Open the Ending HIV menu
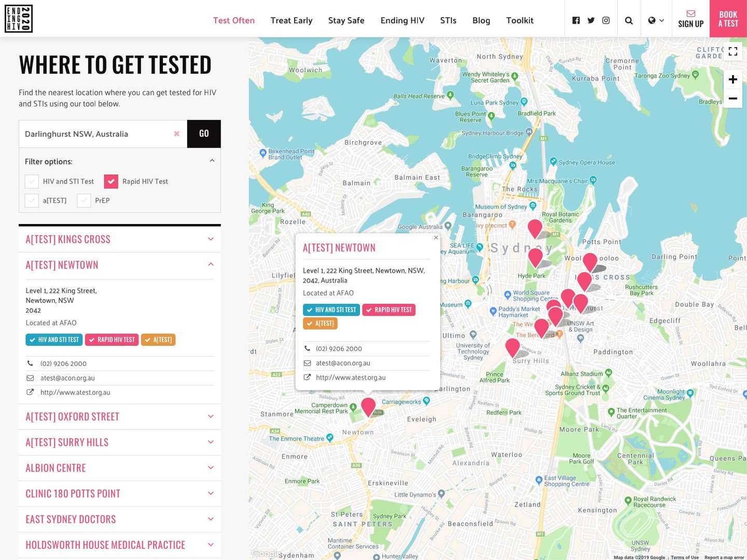This screenshot has height=560, width=747. coord(403,20)
